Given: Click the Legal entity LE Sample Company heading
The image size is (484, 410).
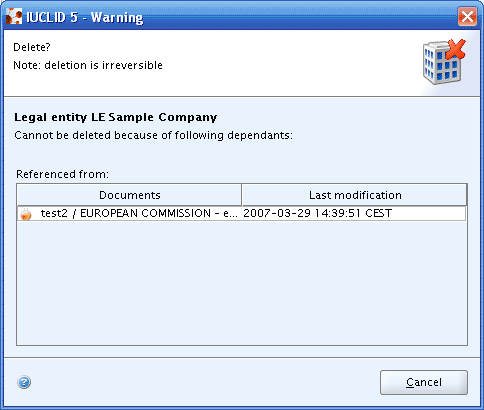Looking at the screenshot, I should [116, 117].
